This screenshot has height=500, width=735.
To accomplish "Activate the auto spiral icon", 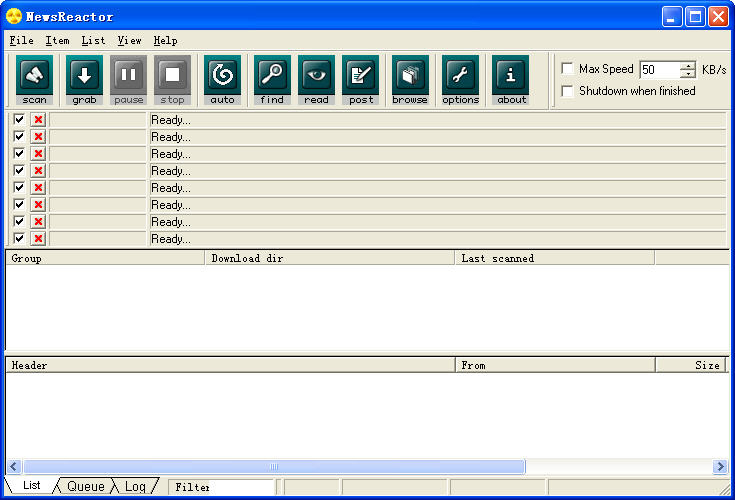I will tap(222, 80).
